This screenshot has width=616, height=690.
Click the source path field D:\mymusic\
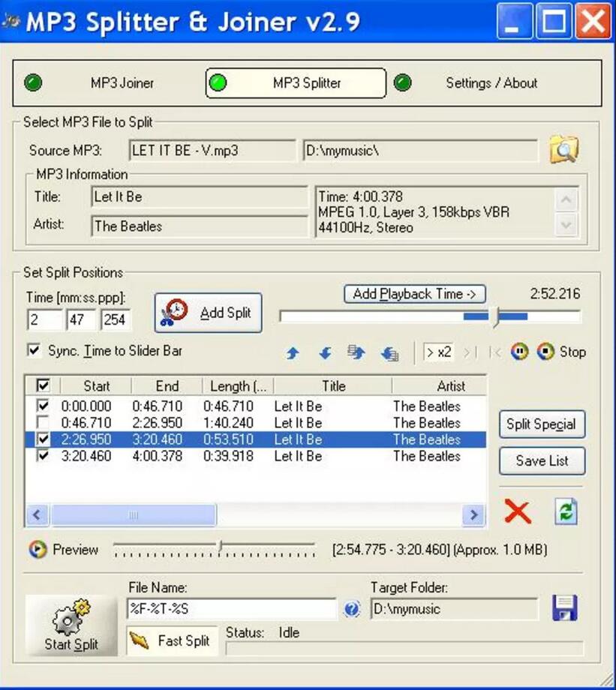point(420,151)
